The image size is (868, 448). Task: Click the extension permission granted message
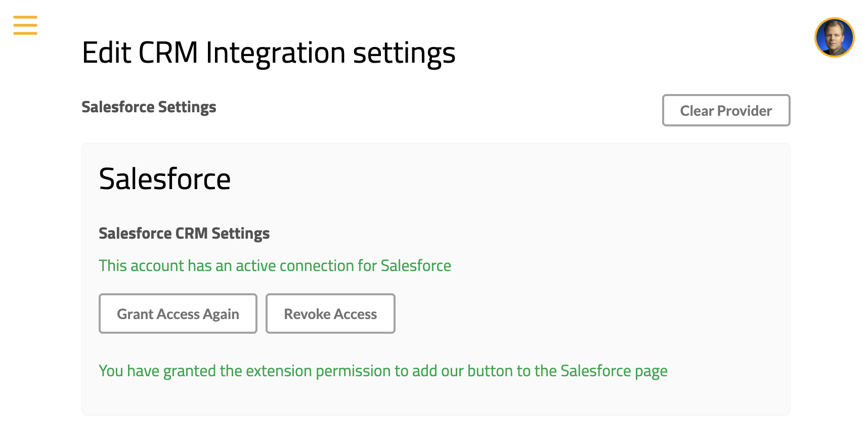pyautogui.click(x=383, y=371)
